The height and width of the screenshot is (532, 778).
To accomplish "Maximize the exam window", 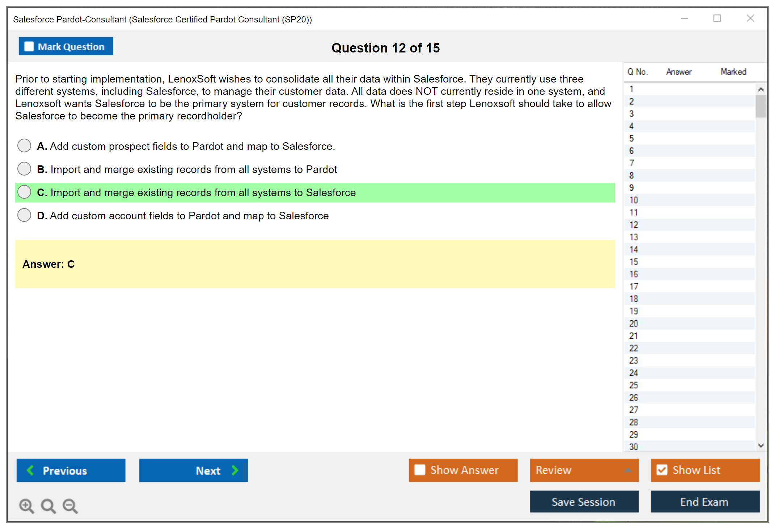I will click(717, 18).
